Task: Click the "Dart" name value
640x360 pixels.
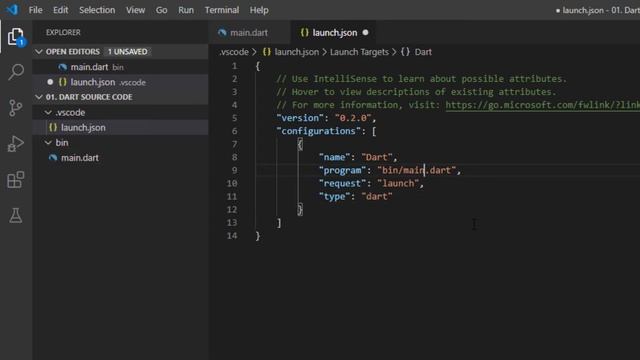Action: (377, 157)
